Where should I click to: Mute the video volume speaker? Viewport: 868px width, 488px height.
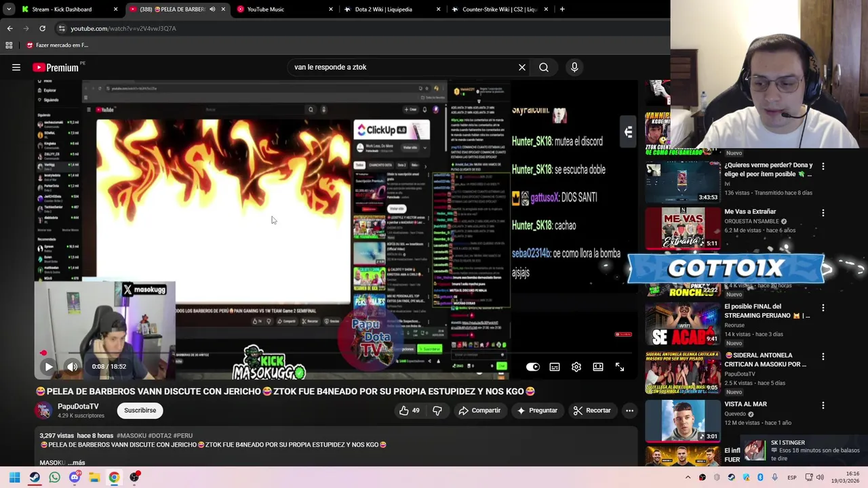tap(73, 367)
